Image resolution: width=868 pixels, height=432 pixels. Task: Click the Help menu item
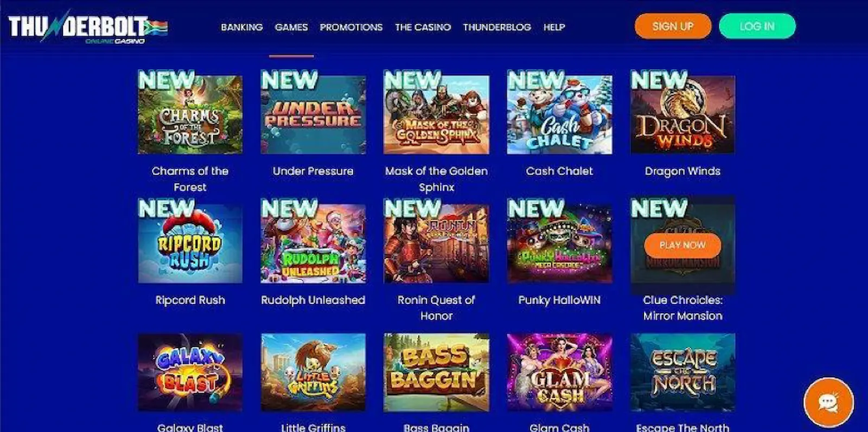(x=554, y=27)
